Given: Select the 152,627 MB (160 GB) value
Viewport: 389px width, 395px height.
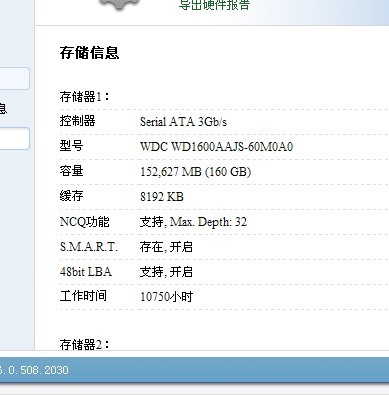Looking at the screenshot, I should [x=196, y=172].
